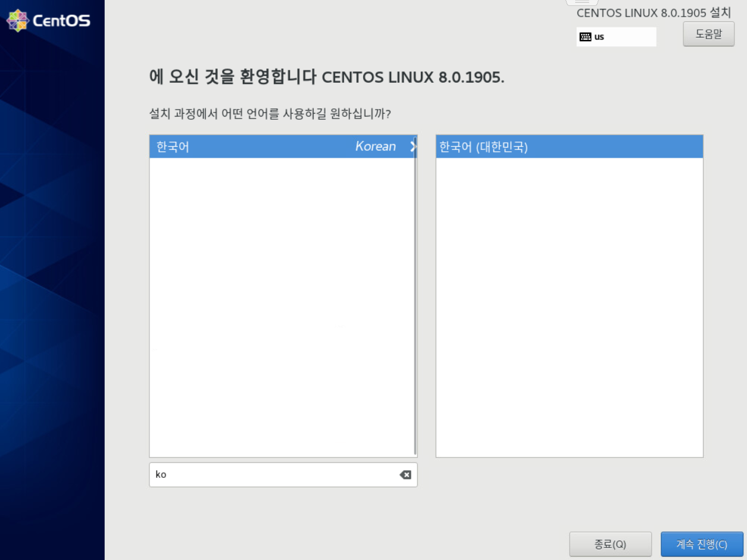Select 한국어 Korean in the language list
The height and width of the screenshot is (560, 747).
(283, 146)
